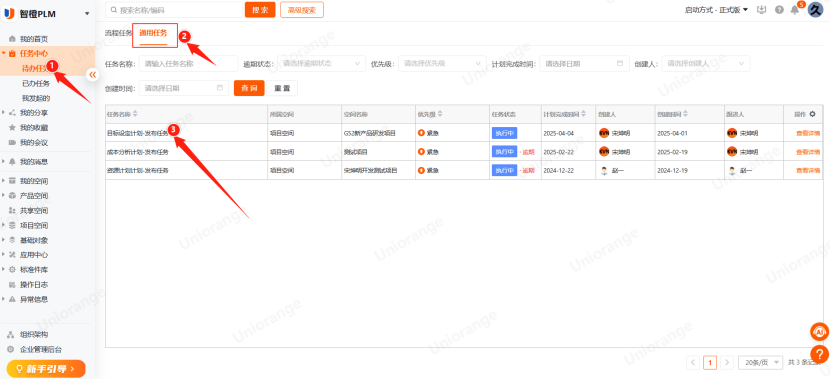Click calendar icon in 计划完成时间 field
The image size is (830, 379).
pos(620,64)
